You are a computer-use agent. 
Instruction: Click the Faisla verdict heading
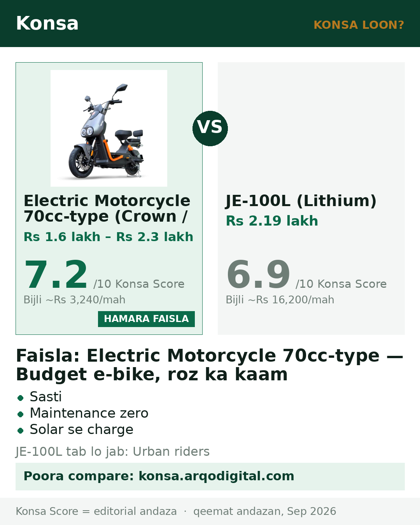pyautogui.click(x=210, y=365)
